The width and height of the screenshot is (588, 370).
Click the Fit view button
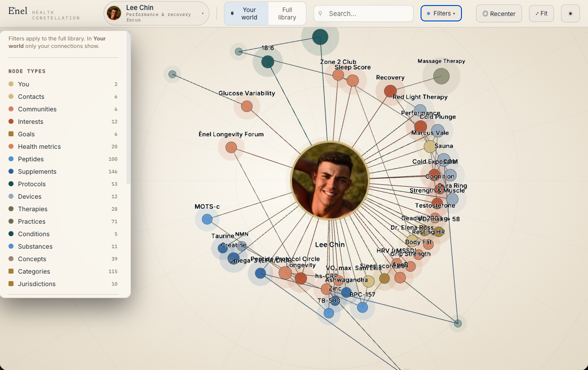[541, 13]
